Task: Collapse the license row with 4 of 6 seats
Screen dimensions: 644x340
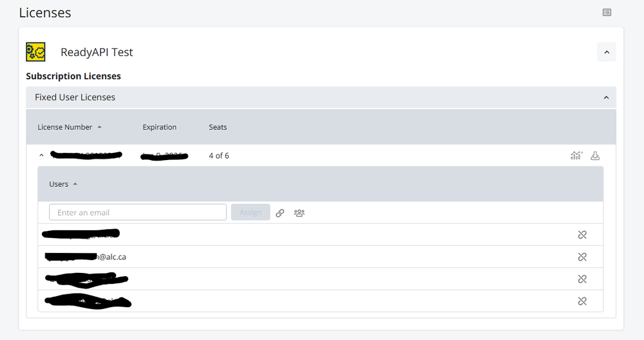Action: (x=41, y=155)
